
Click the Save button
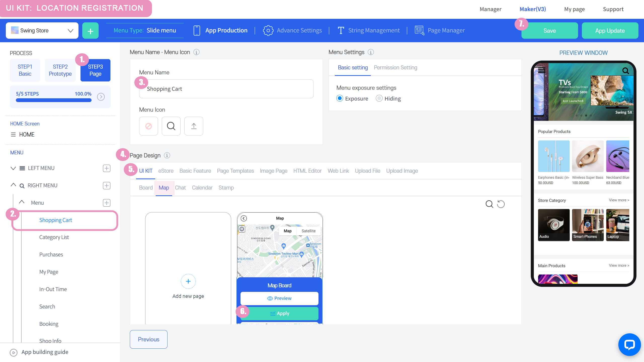[549, 31]
